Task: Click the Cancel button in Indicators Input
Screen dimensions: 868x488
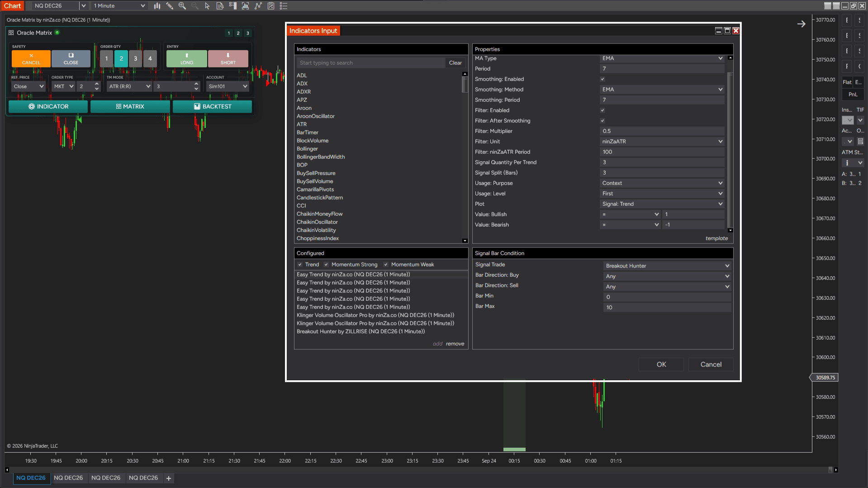Action: pos(711,365)
